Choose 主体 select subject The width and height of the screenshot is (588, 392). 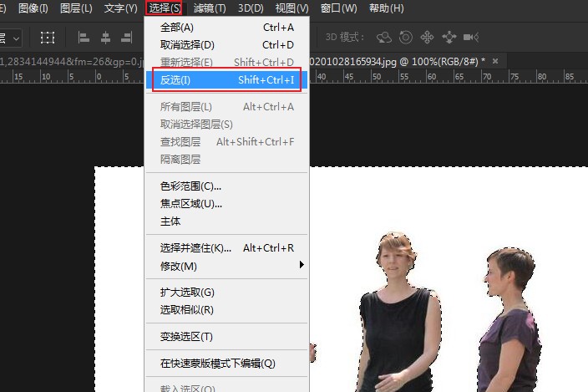[x=226, y=221]
